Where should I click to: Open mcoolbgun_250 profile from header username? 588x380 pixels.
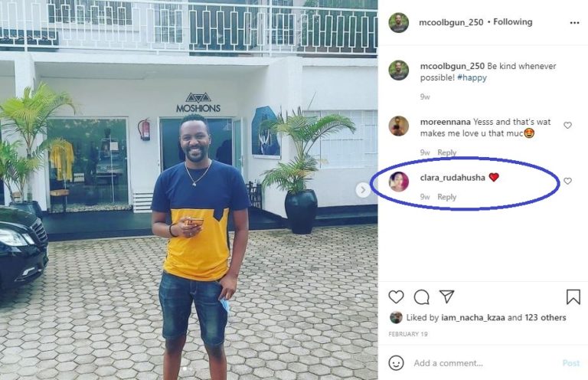[x=451, y=22]
